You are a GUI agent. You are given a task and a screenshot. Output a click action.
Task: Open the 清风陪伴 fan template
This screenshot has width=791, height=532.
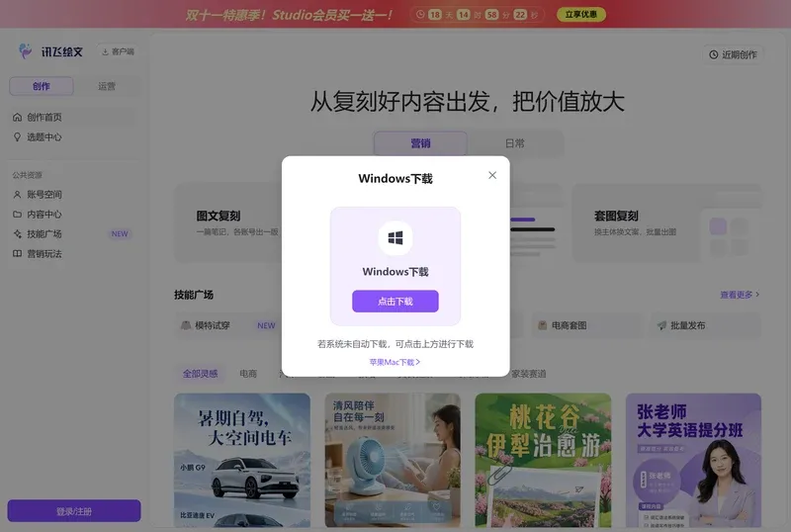[x=393, y=461]
